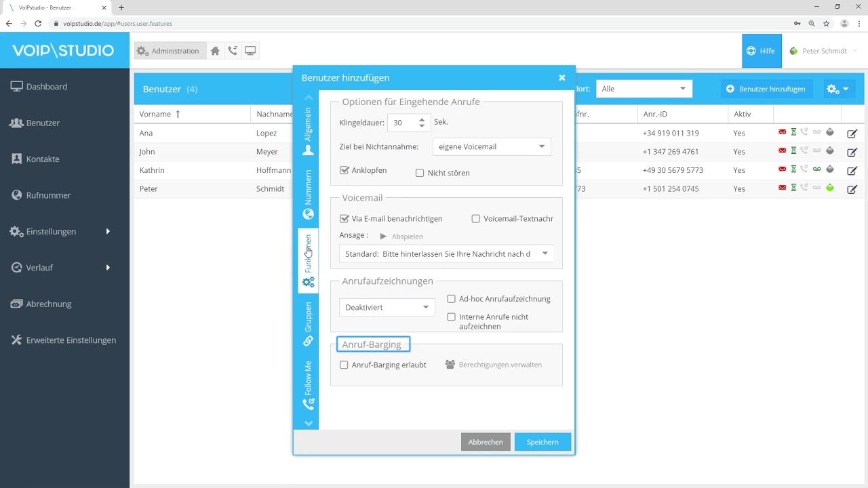Click the call forwarding icon in Ana's row

coord(804,132)
